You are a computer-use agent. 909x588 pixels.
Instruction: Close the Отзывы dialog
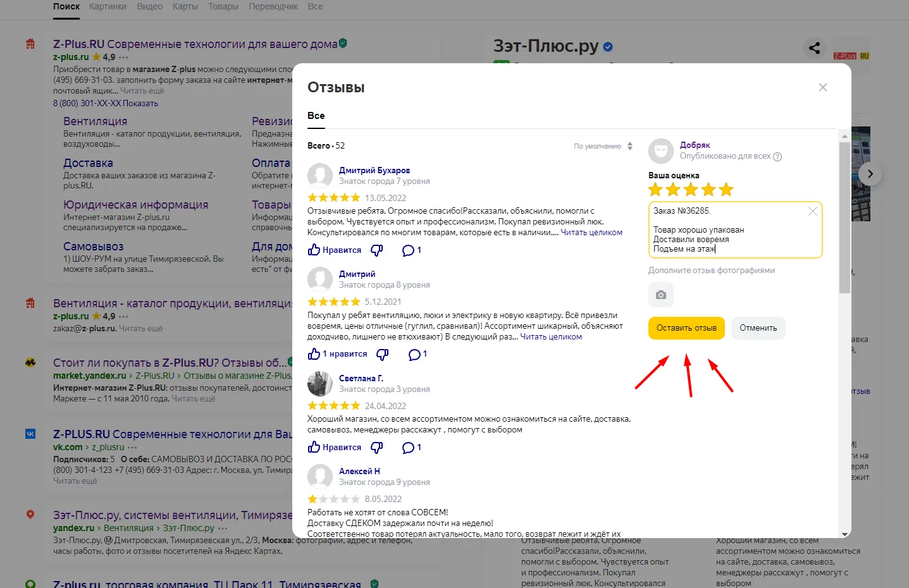click(823, 87)
